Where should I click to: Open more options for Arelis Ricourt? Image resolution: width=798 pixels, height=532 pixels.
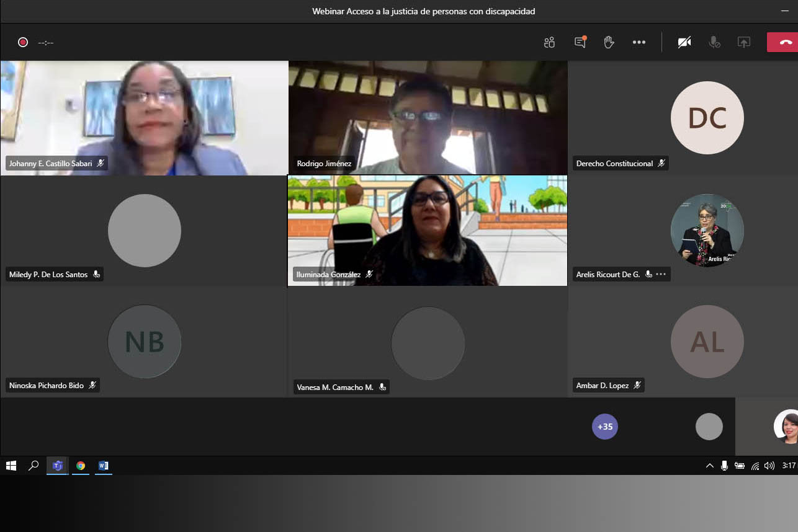pyautogui.click(x=661, y=274)
